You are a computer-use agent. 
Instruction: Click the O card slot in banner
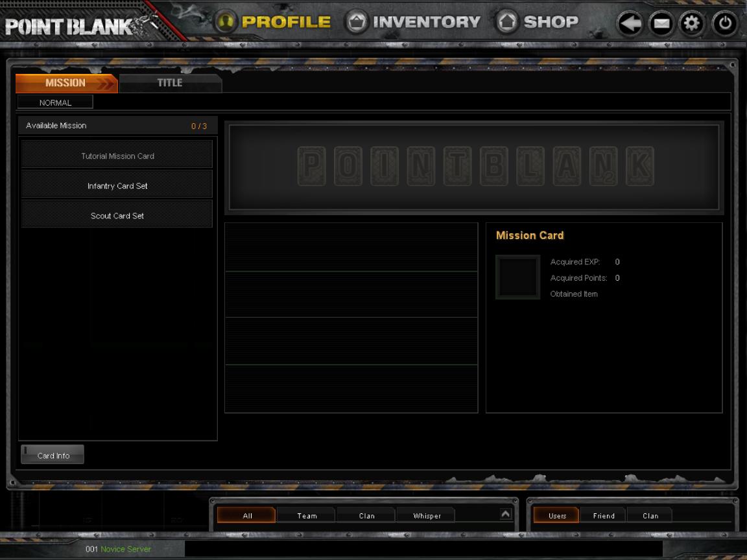[x=348, y=166]
